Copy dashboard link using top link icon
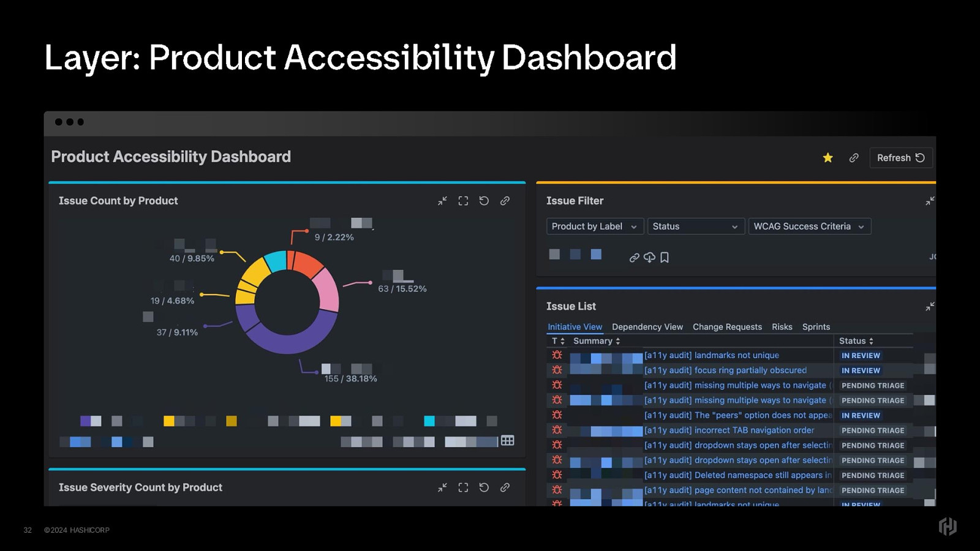The image size is (980, 551). pos(854,158)
